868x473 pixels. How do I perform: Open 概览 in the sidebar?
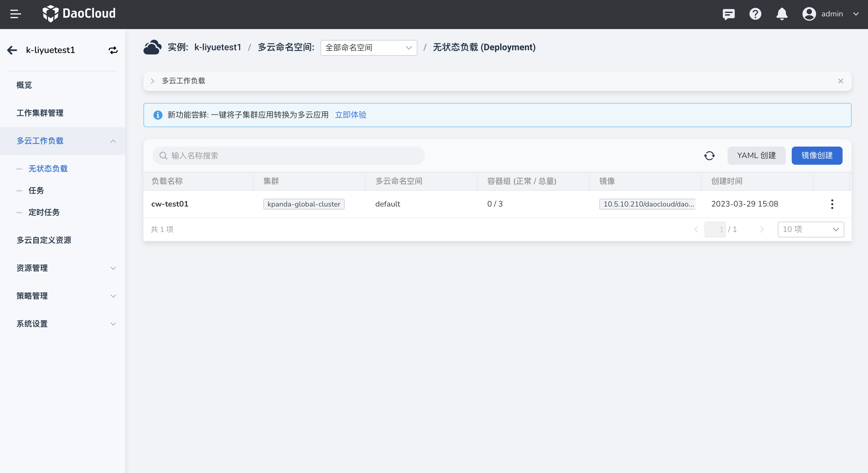coord(24,85)
